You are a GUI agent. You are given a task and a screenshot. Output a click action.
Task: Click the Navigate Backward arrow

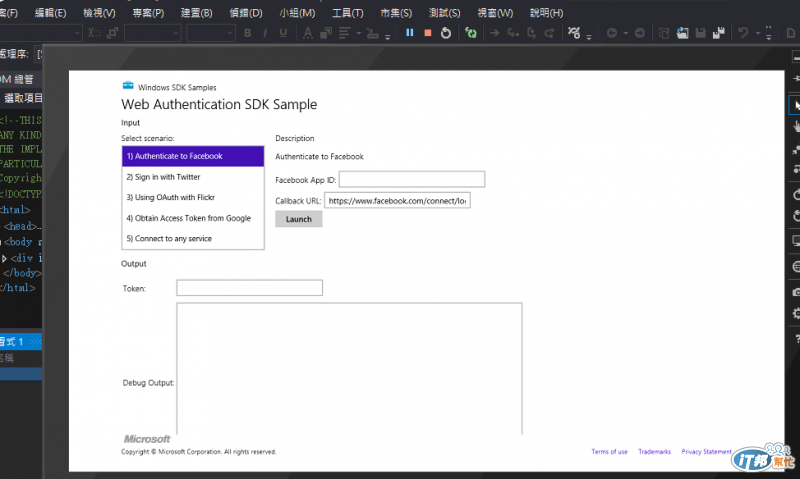point(611,33)
